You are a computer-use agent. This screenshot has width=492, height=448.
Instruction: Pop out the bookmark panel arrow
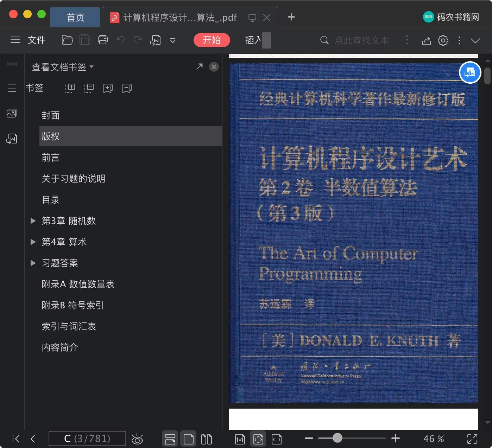[200, 66]
